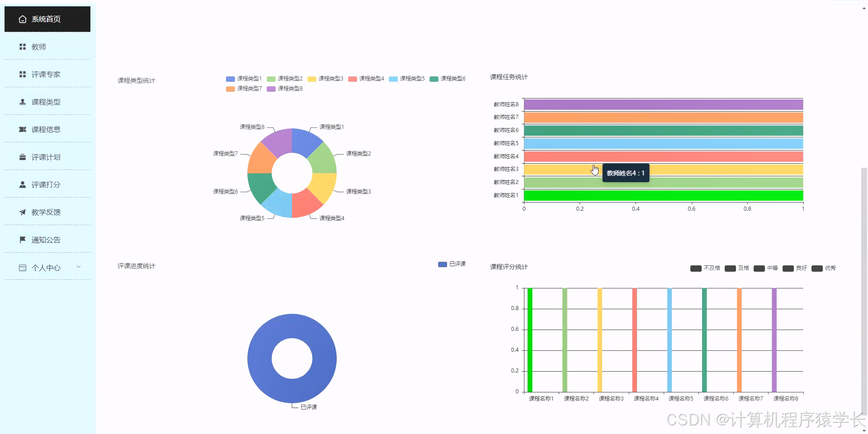Click the purple 教师姓名8 bar
This screenshot has width=868, height=434.
663,104
